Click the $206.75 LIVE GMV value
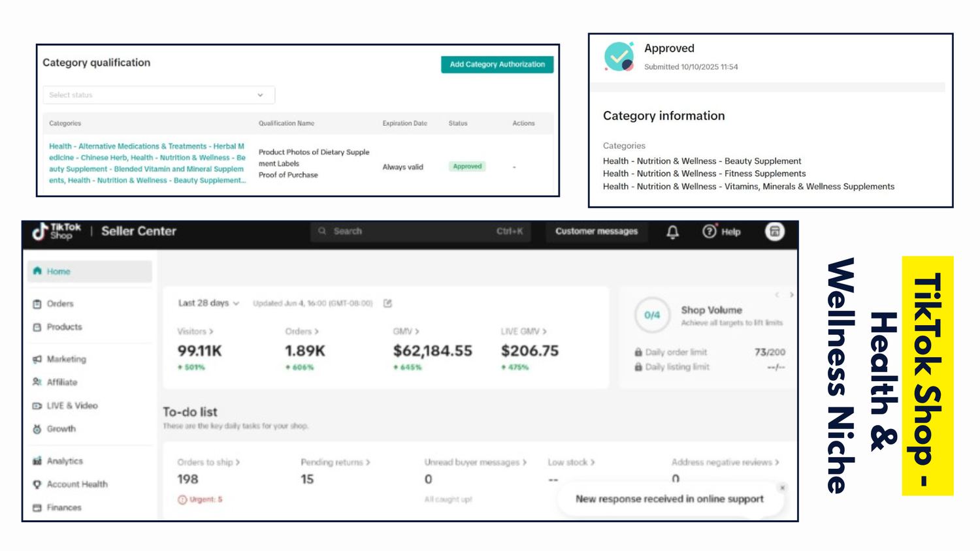This screenshot has width=980, height=551. (530, 351)
